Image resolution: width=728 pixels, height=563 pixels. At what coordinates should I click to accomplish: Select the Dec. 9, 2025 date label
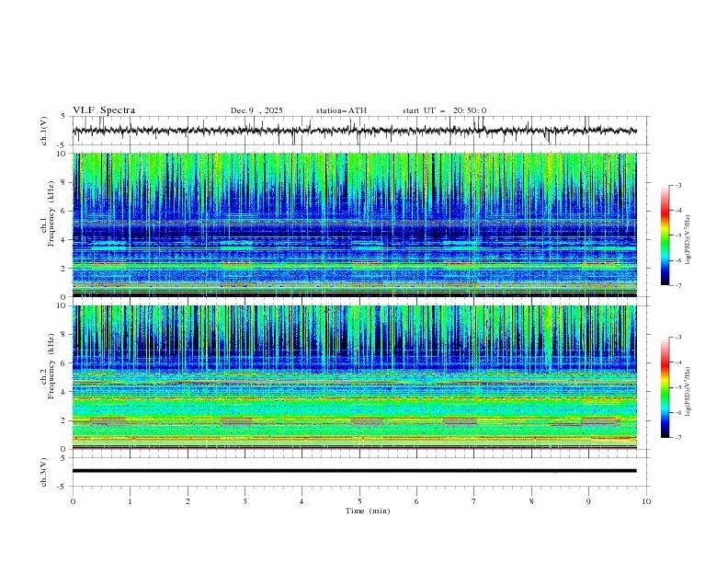[x=256, y=110]
